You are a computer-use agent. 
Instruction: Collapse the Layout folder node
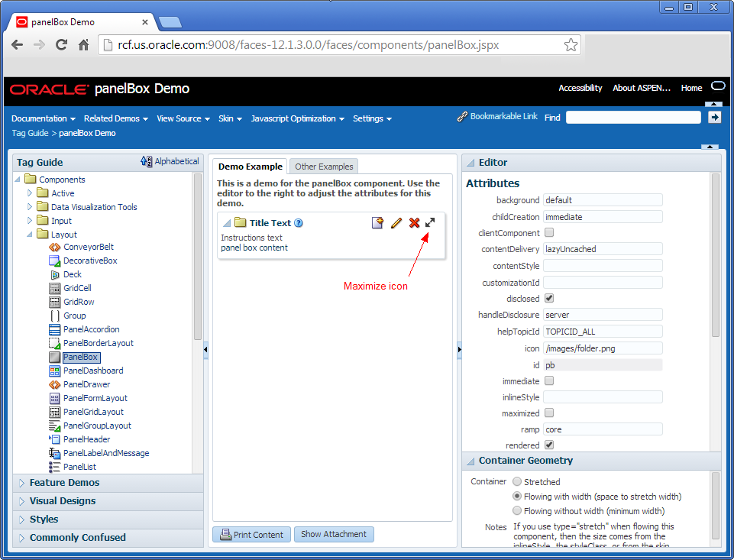(30, 234)
